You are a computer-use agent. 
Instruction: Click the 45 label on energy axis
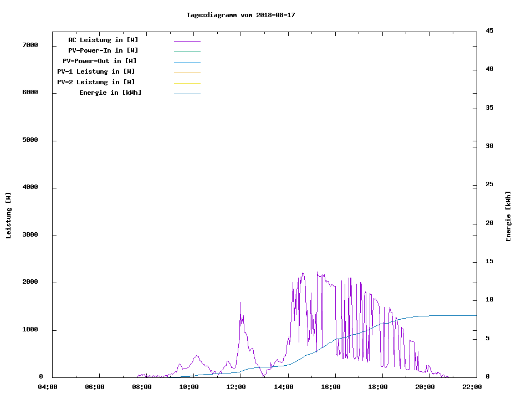click(x=489, y=30)
